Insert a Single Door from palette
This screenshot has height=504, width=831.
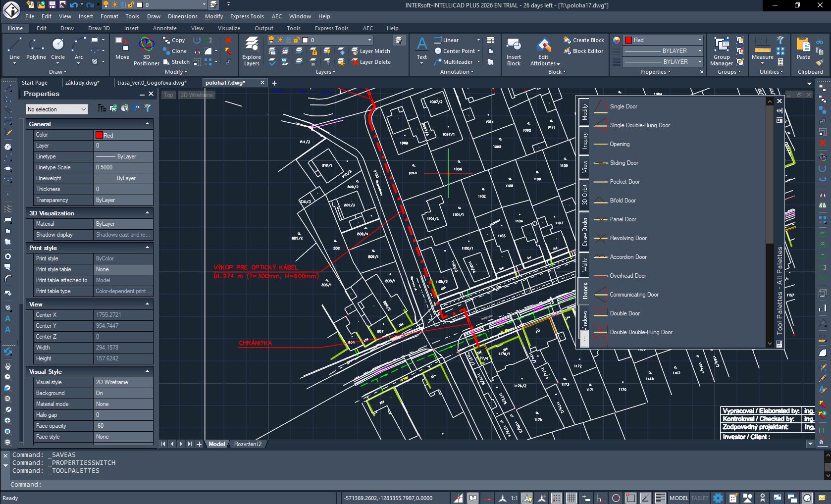pyautogui.click(x=623, y=106)
